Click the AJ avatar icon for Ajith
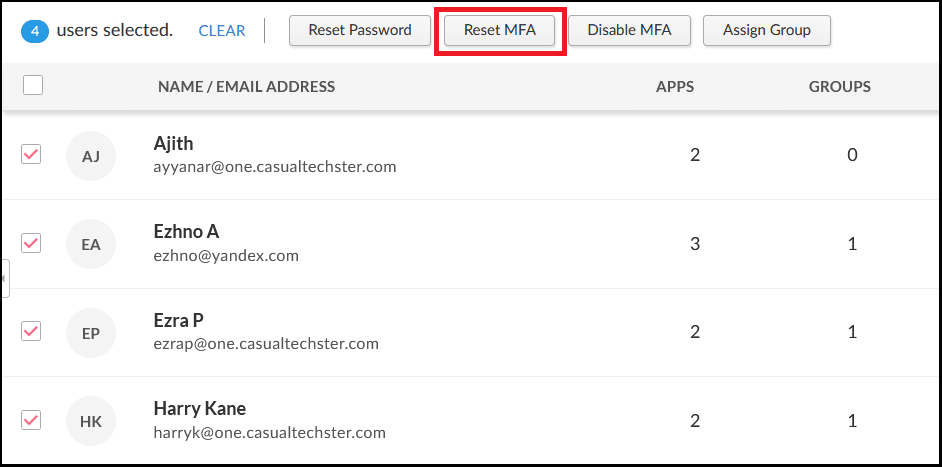Screen dimensions: 942x467 91,156
